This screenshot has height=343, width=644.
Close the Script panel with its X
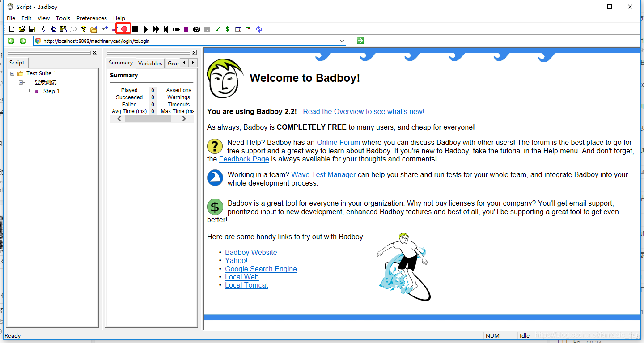click(95, 53)
